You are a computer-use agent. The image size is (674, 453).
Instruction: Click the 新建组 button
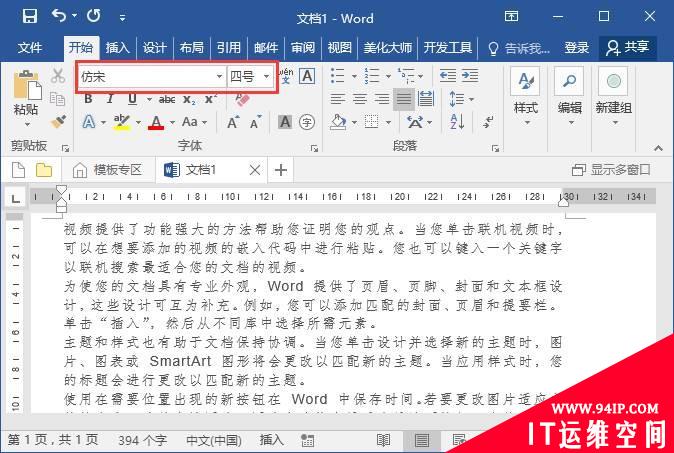[x=613, y=97]
